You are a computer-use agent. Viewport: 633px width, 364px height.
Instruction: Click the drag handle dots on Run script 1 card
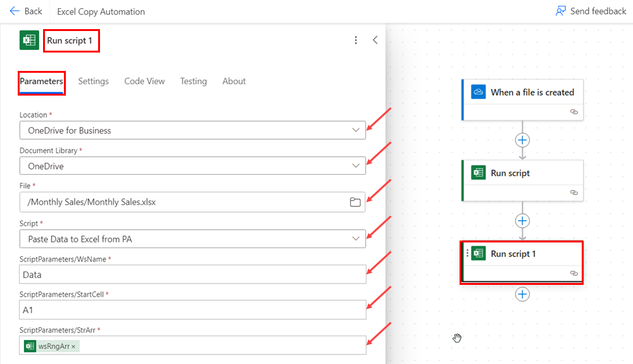click(467, 253)
